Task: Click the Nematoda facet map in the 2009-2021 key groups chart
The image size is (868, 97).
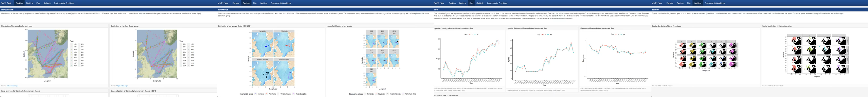Action: pos(262,45)
